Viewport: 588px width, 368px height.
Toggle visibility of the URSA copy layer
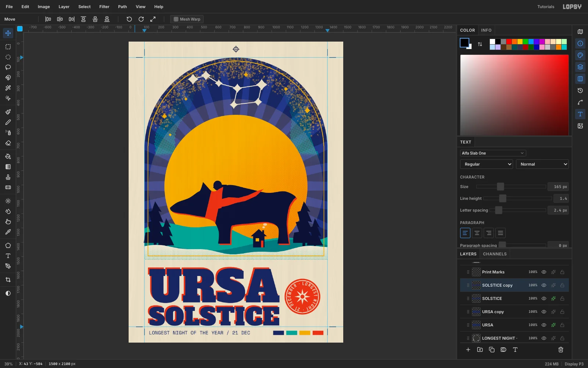(544, 312)
